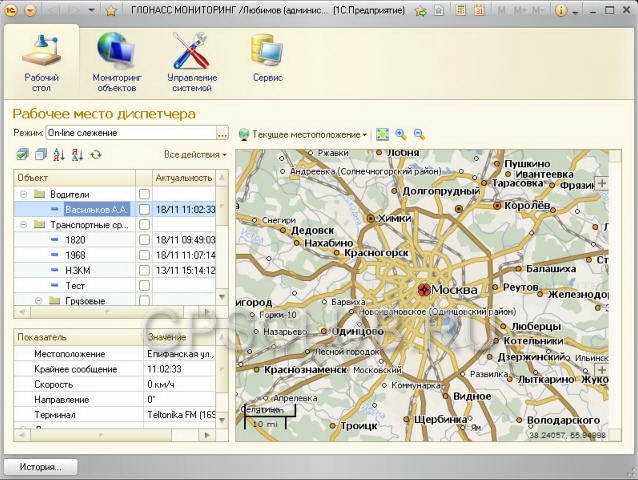Tick the checkbox for vehicle 1820
The width and height of the screenshot is (638, 480).
pos(144,240)
